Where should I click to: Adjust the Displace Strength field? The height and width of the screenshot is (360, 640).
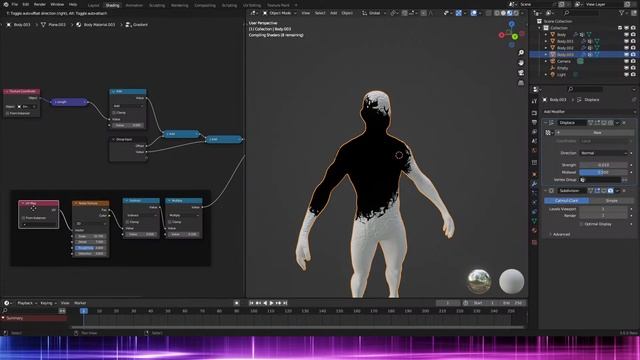(603, 165)
